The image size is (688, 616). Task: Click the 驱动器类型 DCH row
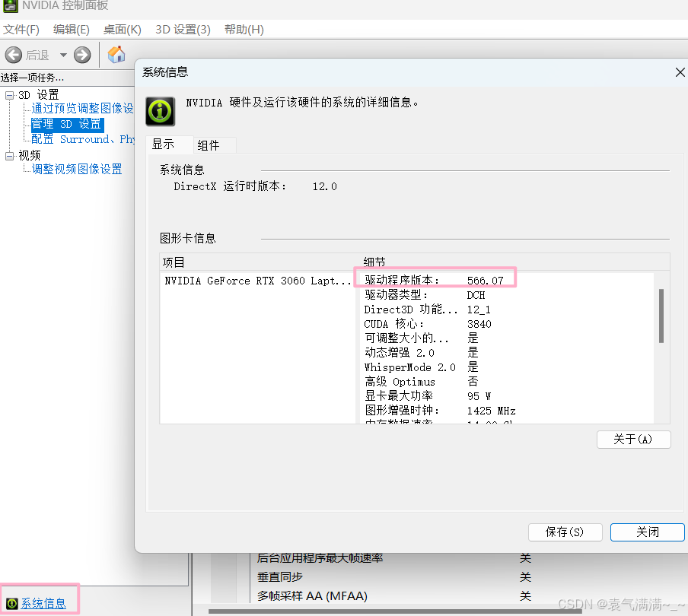(x=425, y=295)
